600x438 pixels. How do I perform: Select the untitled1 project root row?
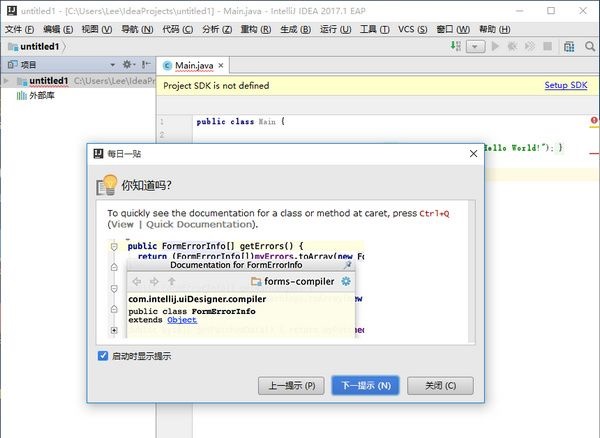(78, 81)
